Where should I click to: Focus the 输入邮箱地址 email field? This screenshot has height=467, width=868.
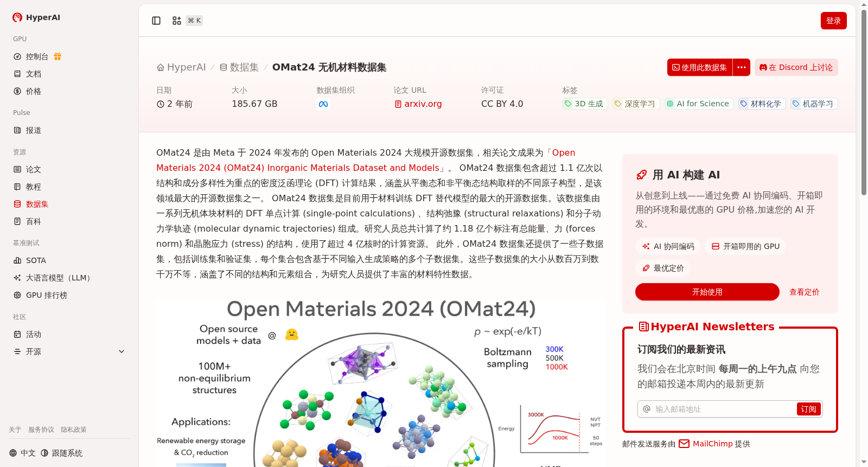pyautogui.click(x=724, y=409)
